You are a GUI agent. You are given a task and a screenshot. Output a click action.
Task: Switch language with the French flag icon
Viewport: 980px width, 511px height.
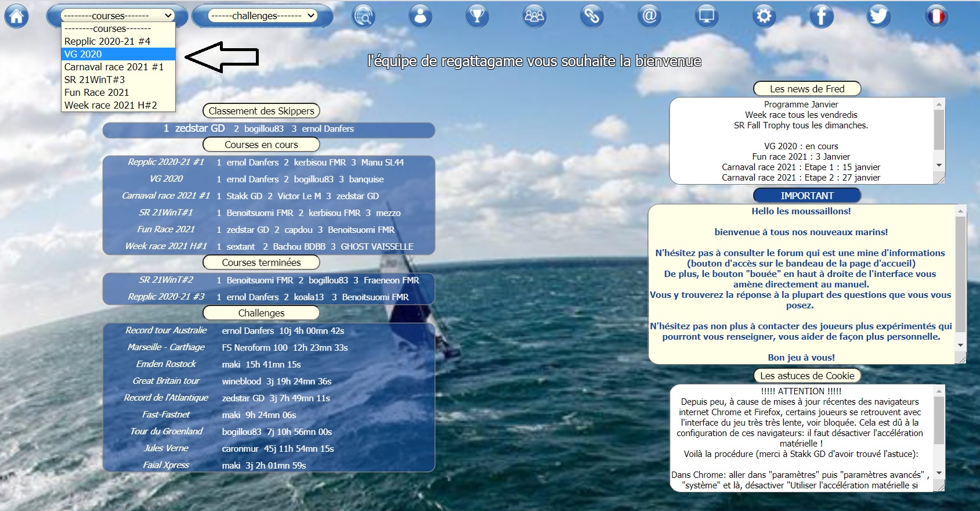(936, 16)
